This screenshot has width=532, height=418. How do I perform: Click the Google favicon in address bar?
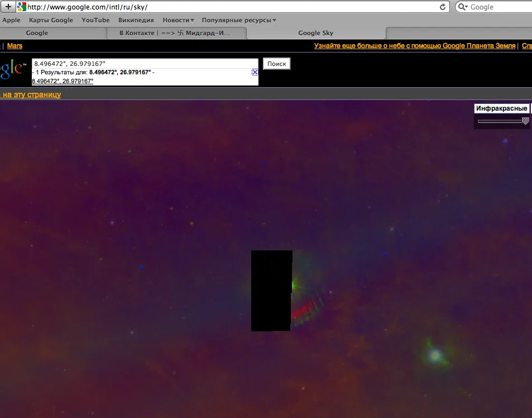21,7
